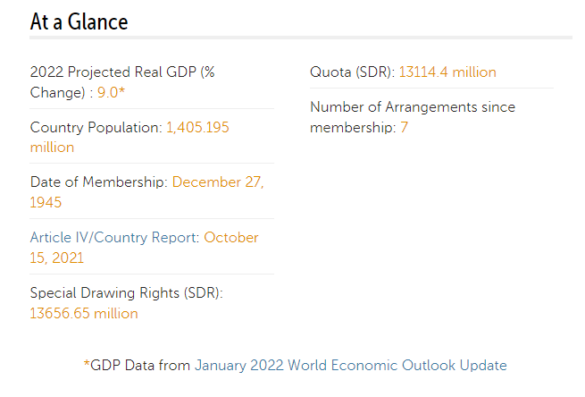585x397 pixels.
Task: Click the Quota (SDR) label
Action: (352, 72)
